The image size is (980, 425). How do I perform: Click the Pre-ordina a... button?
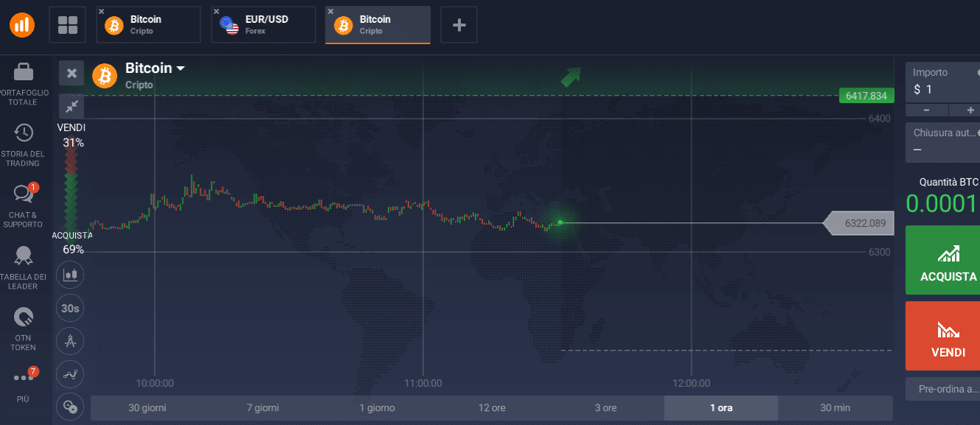[x=942, y=389]
